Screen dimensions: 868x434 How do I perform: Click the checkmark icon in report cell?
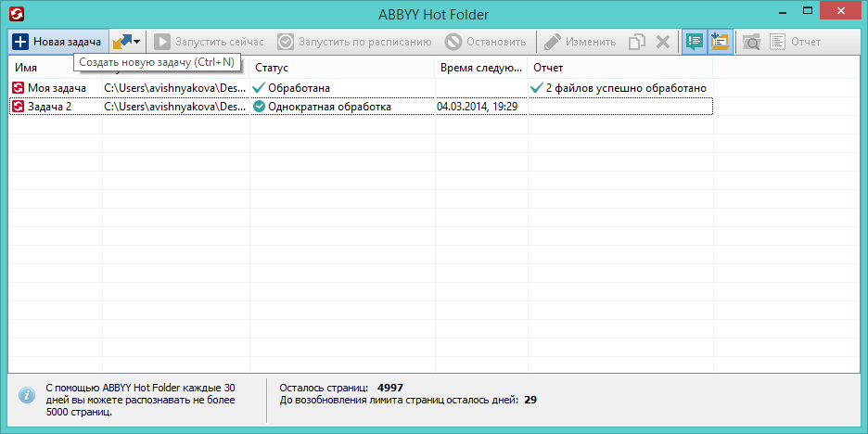point(536,88)
